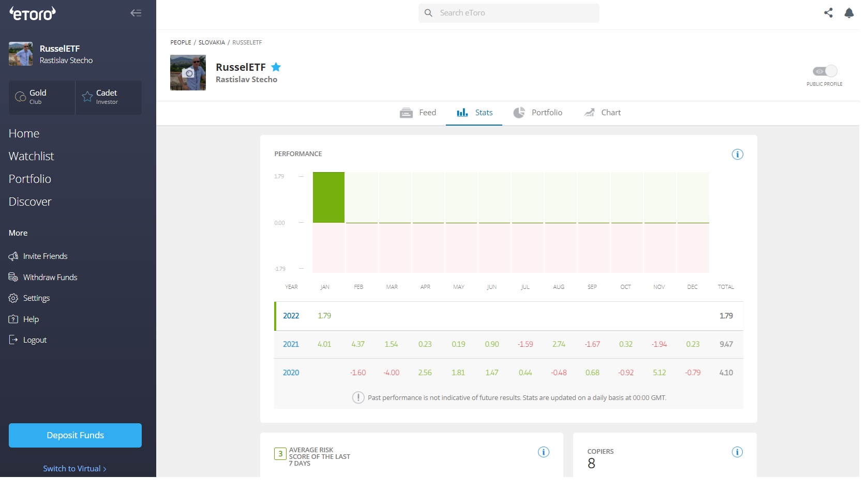868x492 pixels.
Task: Click the blue star next to RusselETF
Action: point(276,67)
